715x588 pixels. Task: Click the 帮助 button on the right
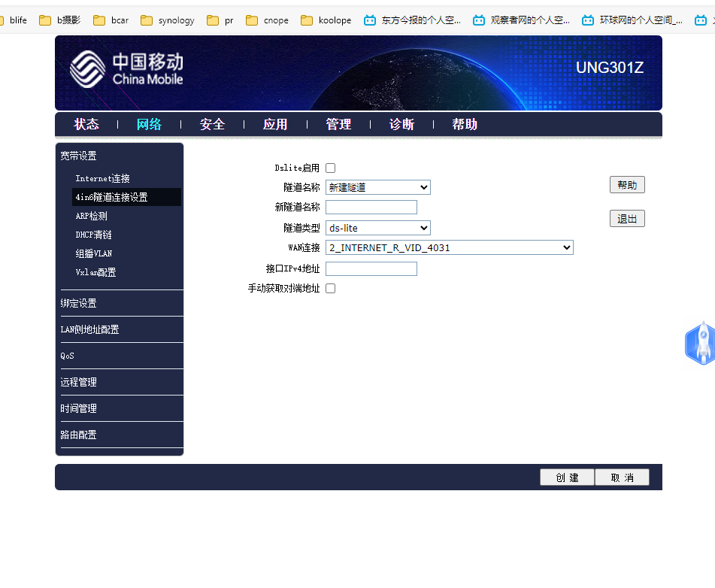coord(626,185)
